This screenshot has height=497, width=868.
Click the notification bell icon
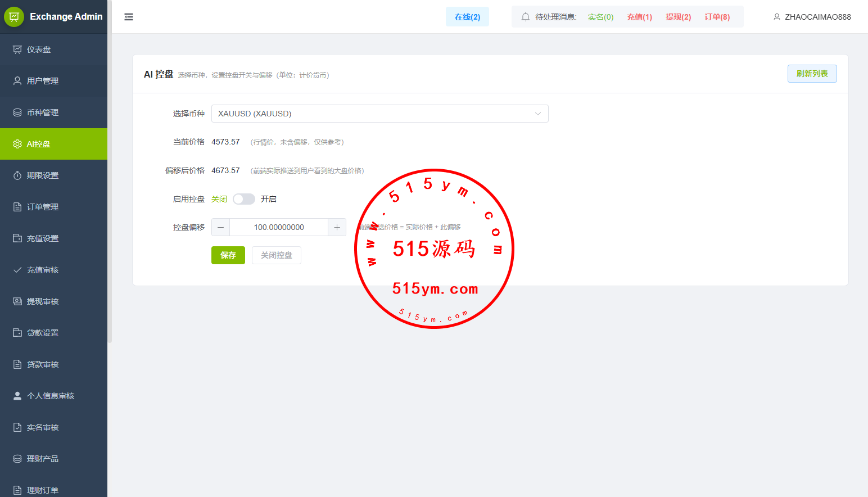[526, 17]
